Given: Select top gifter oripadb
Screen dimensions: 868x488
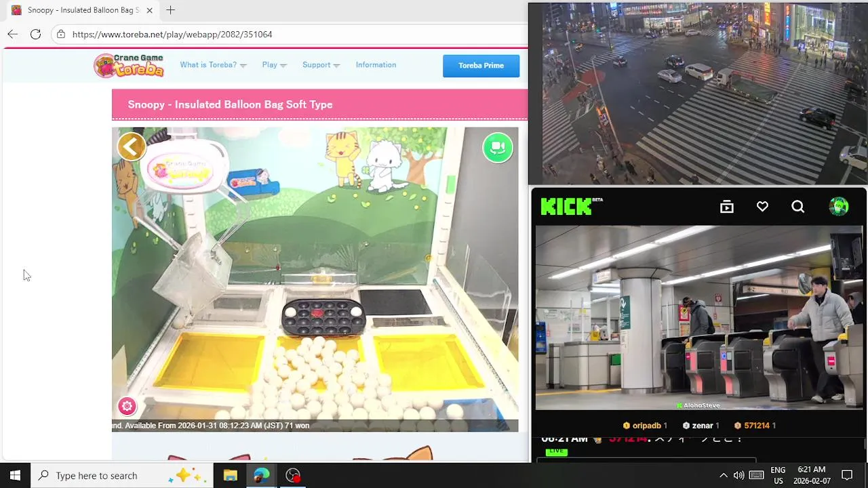Looking at the screenshot, I should pos(645,426).
